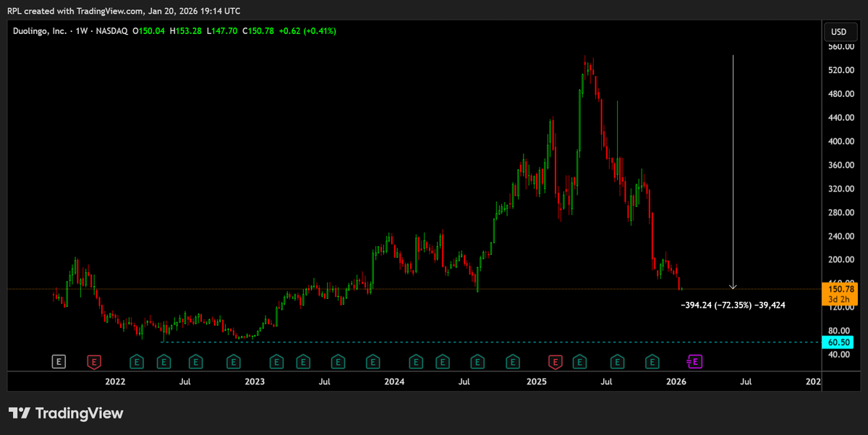868x435 pixels.
Task: Click the high value H153.28
Action: [185, 31]
